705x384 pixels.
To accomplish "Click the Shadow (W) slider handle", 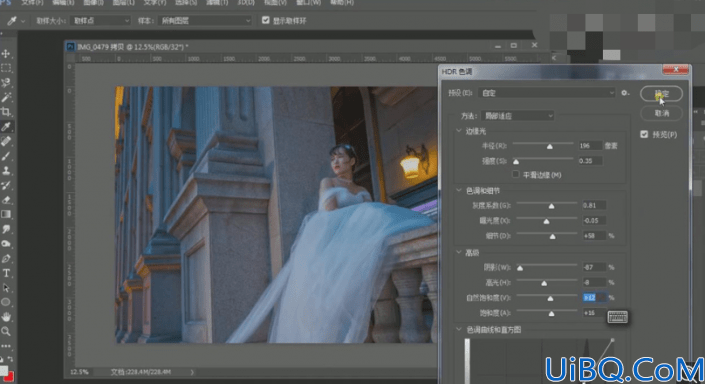I will click(520, 268).
